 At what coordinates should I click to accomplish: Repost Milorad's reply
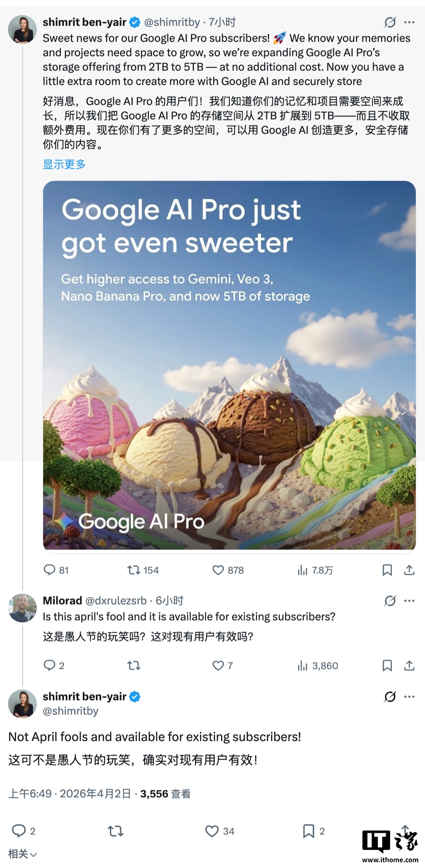point(134,665)
